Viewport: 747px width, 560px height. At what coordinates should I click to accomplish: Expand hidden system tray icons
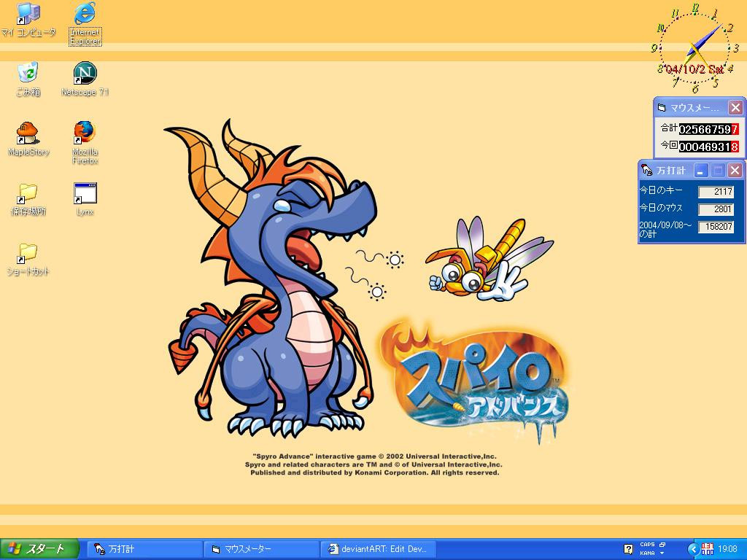click(x=693, y=549)
